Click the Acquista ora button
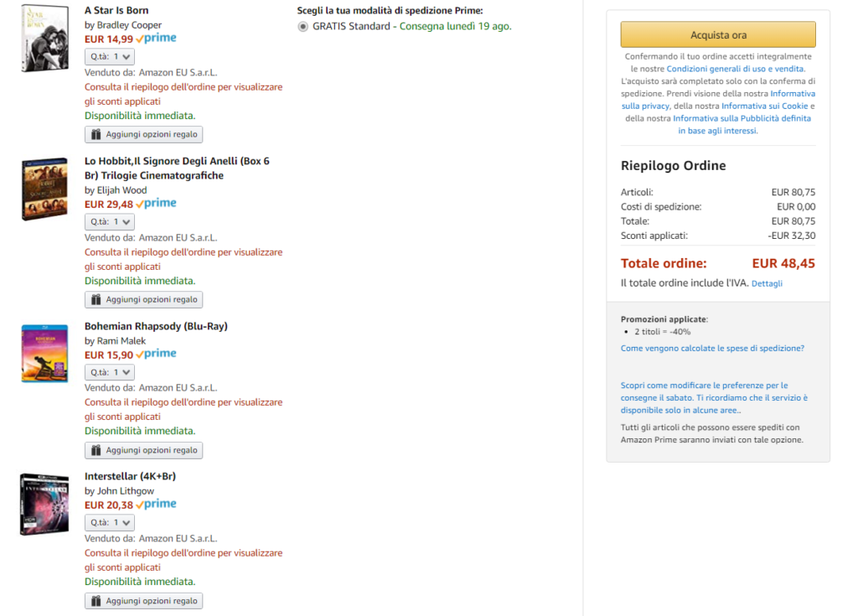Screen dimensions: 858x616 point(717,35)
